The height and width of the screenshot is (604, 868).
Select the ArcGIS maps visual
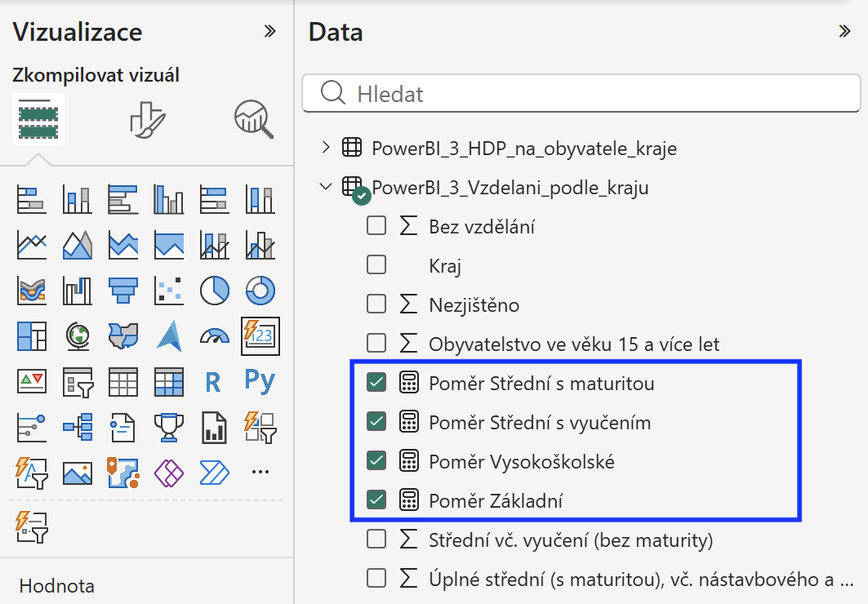click(123, 473)
